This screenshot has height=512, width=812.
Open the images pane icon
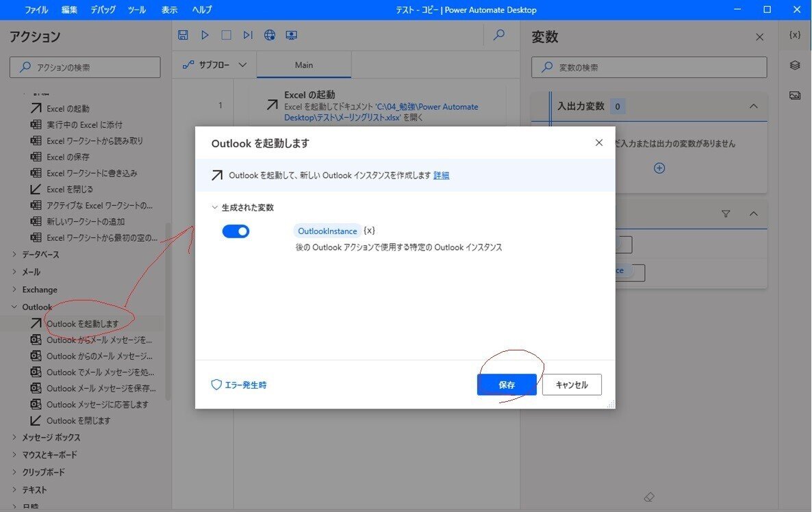coord(794,95)
